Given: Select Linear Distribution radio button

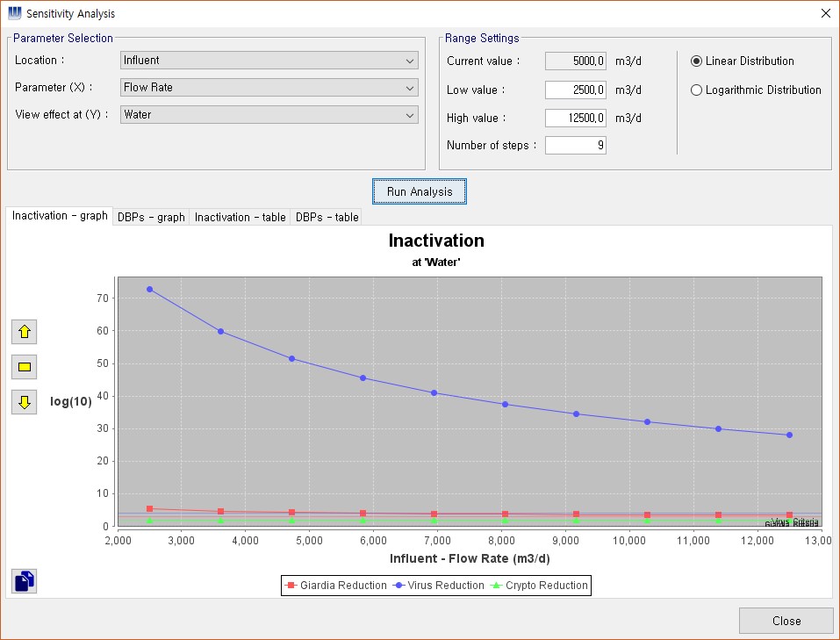Looking at the screenshot, I should point(697,61).
